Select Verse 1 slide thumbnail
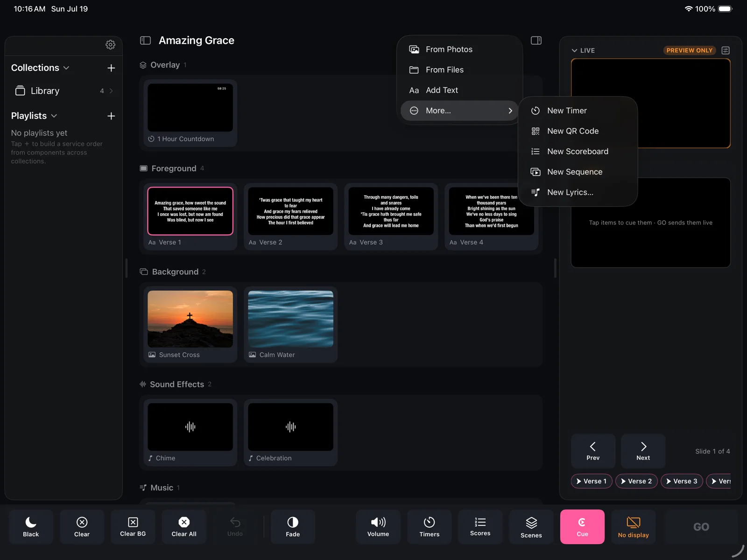The height and width of the screenshot is (560, 747). tap(190, 217)
